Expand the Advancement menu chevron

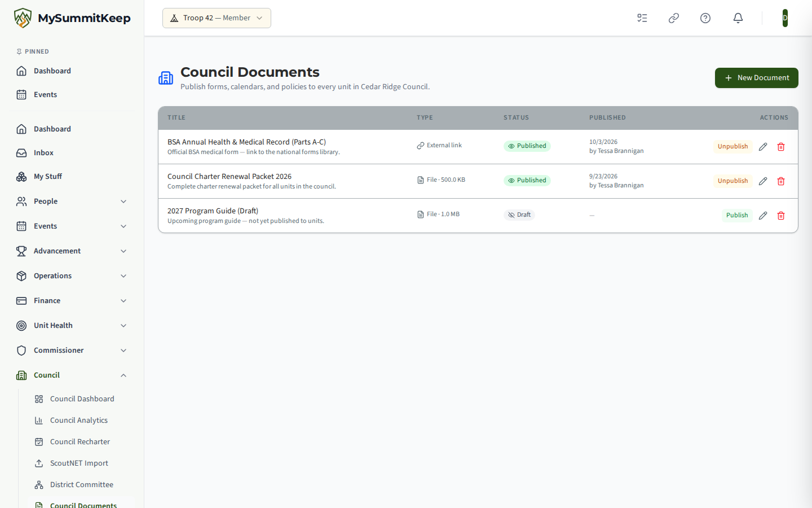(123, 251)
